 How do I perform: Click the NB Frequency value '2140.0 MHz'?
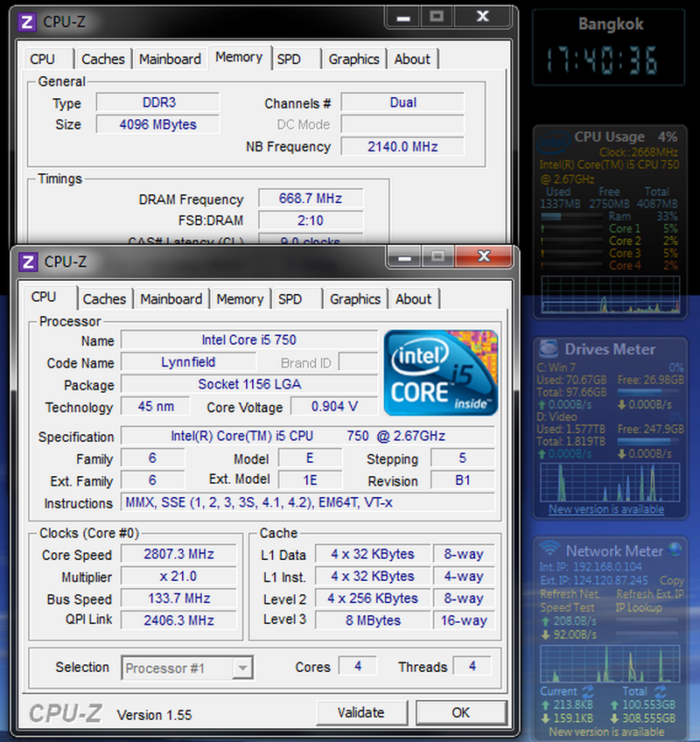402,147
